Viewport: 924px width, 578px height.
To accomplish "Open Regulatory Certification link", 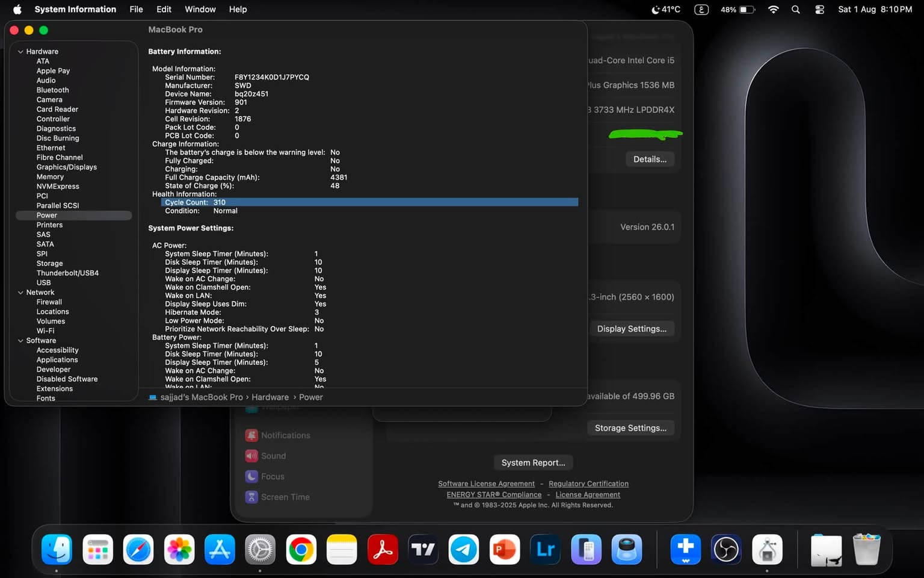I will coord(588,484).
